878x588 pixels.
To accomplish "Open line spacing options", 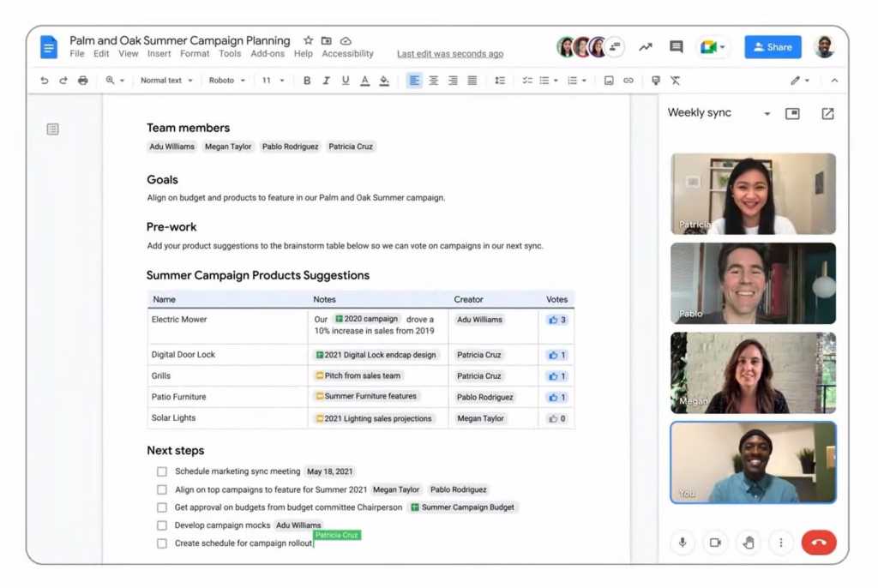I will point(500,81).
